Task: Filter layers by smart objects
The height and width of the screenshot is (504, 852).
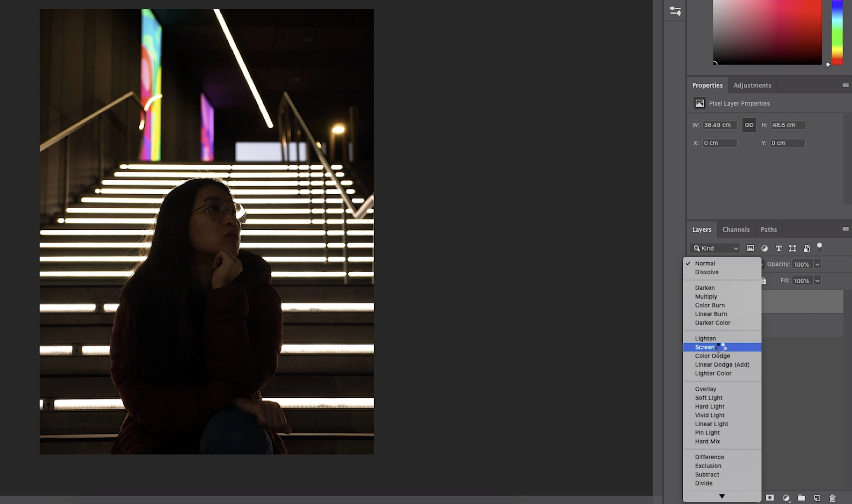Action: pyautogui.click(x=806, y=248)
